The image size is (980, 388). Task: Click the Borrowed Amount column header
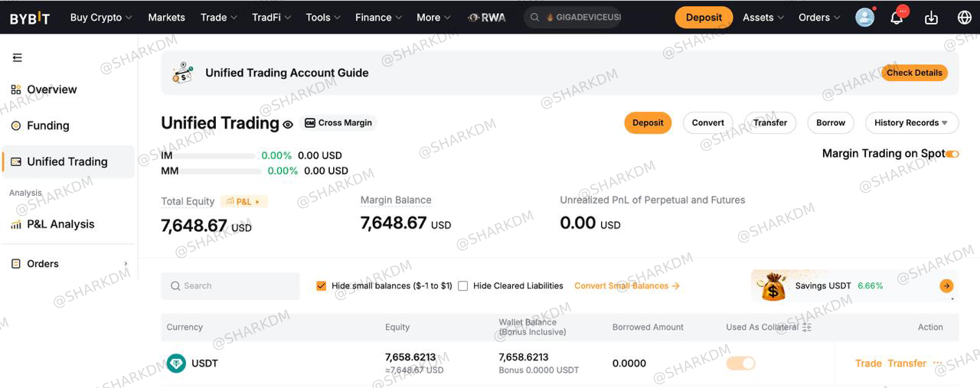pyautogui.click(x=648, y=328)
